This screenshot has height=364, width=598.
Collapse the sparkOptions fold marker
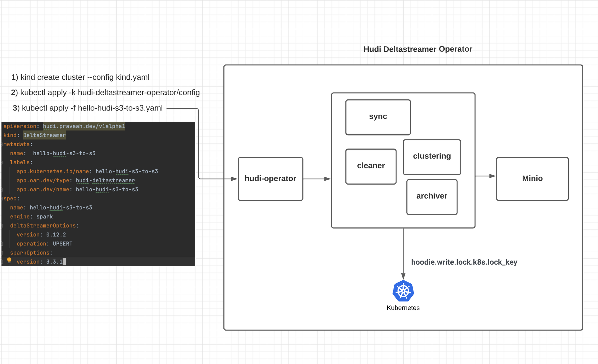(x=1, y=253)
